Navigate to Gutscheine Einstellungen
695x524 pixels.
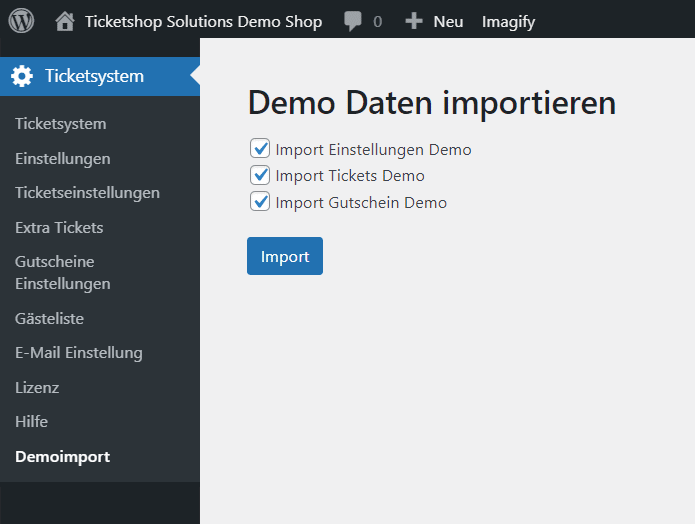[x=62, y=273]
